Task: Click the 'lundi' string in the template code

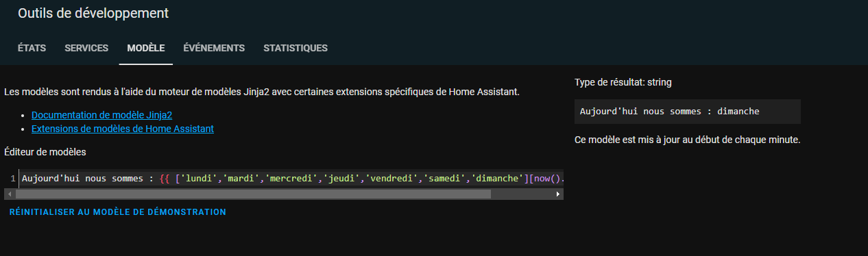Action: click(x=200, y=179)
